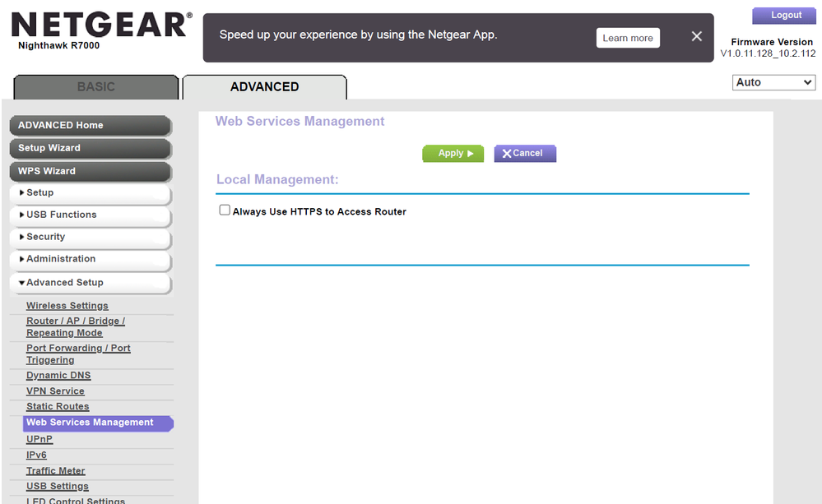
Task: Apply the web services settings
Action: 453,154
